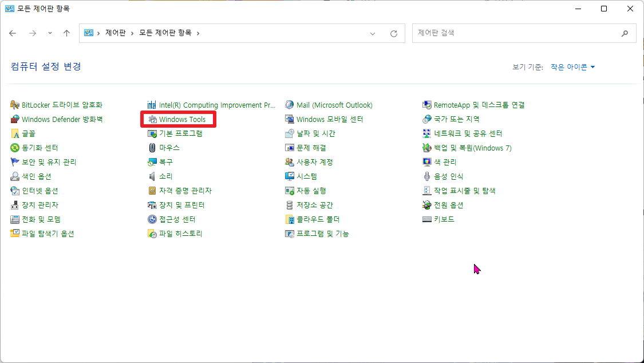Open the recent locations dropdown arrow
This screenshot has height=363, width=644.
(x=50, y=33)
